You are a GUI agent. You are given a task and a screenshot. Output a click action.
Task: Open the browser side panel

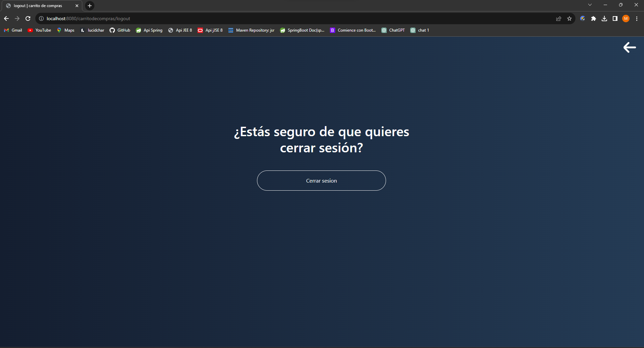pos(615,18)
